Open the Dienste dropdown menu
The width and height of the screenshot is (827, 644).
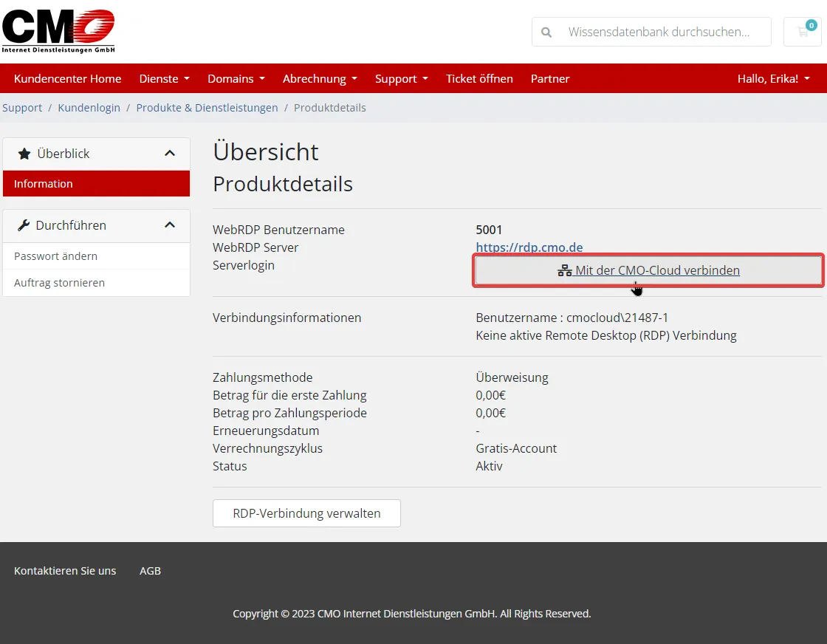pos(164,78)
